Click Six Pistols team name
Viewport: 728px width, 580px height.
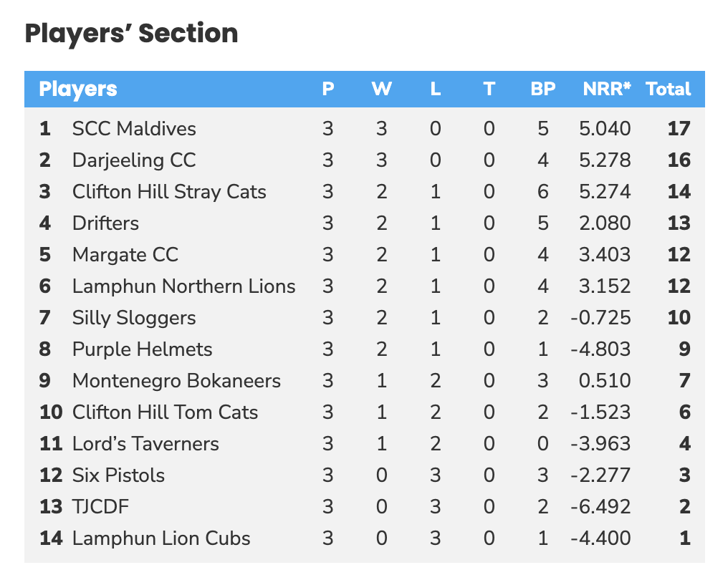coord(118,475)
